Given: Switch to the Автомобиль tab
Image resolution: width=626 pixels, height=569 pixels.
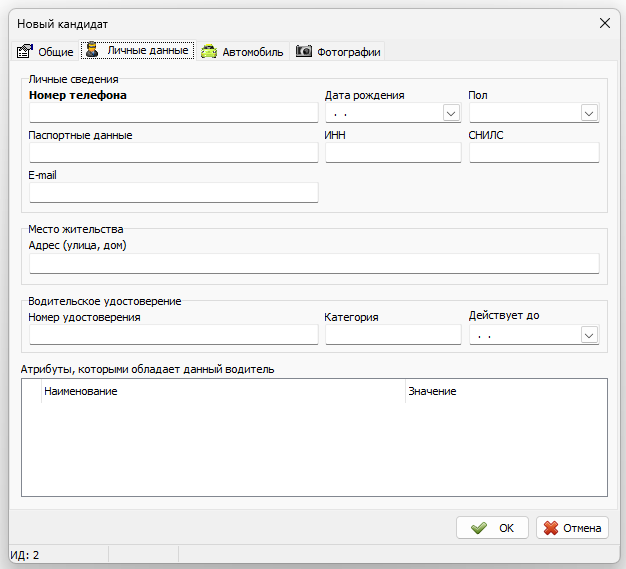Looking at the screenshot, I should tap(243, 52).
